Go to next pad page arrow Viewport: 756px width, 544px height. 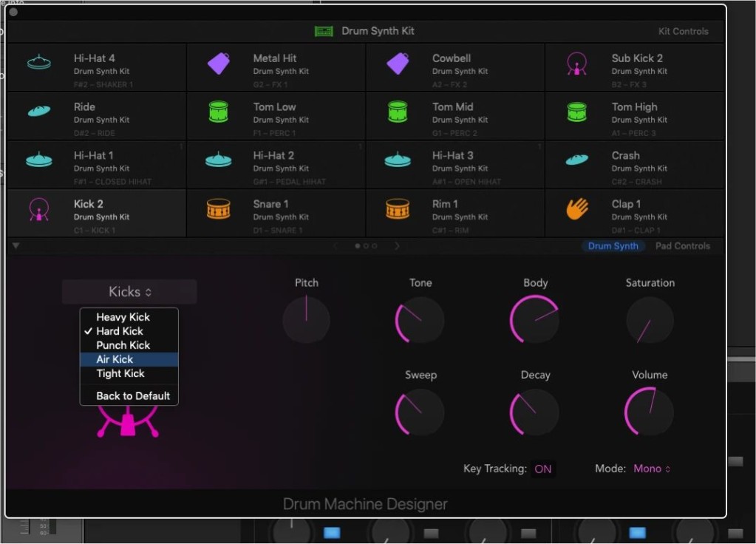[x=397, y=246]
